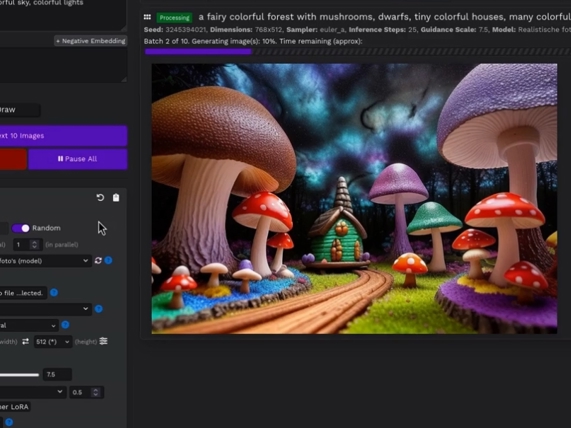Viewport: 571px width, 428px height.
Task: Click the 'a fairy colorful forest' prompt title
Action: [384, 17]
